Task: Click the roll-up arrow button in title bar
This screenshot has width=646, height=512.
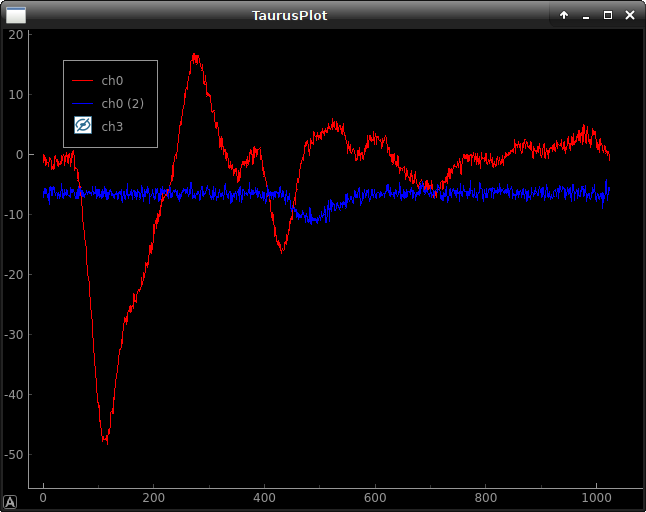Action: pos(564,15)
